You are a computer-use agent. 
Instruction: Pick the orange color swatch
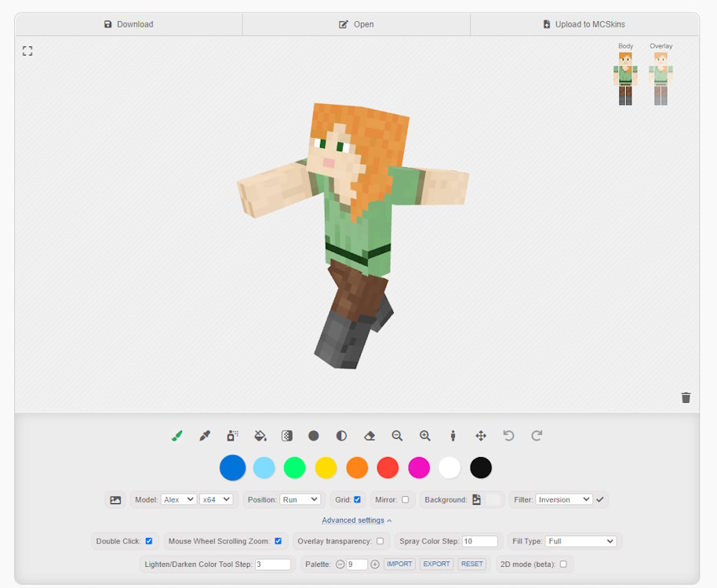357,468
